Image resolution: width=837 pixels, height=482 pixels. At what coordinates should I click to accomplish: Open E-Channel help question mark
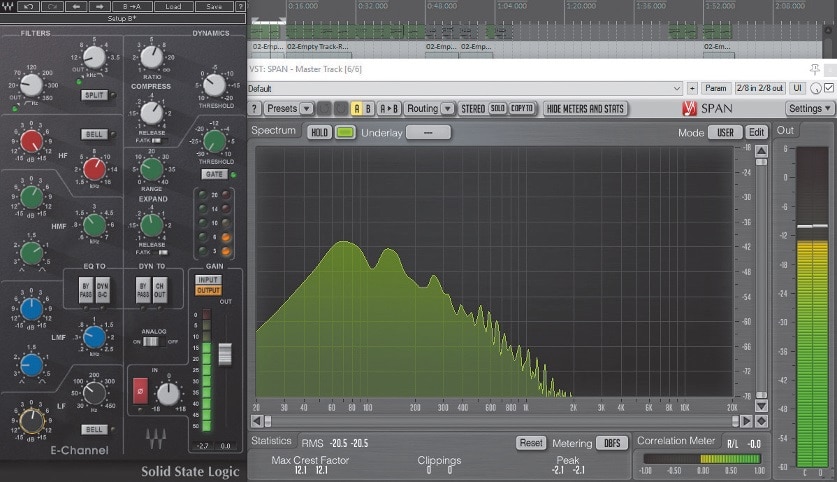(240, 6)
